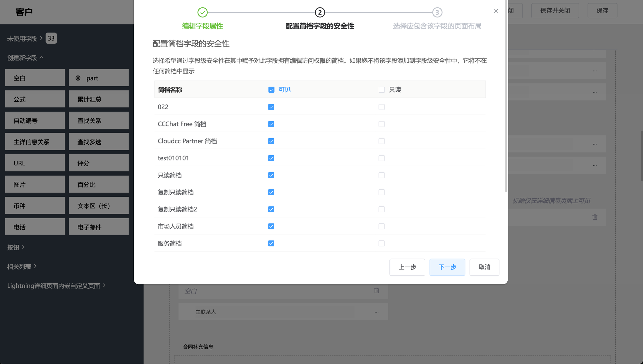Click step 2 circle in the wizard
643x364 pixels.
(x=320, y=13)
